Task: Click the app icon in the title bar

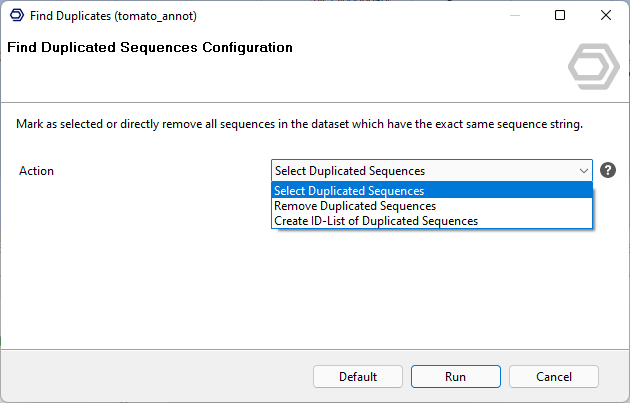Action: click(x=16, y=15)
